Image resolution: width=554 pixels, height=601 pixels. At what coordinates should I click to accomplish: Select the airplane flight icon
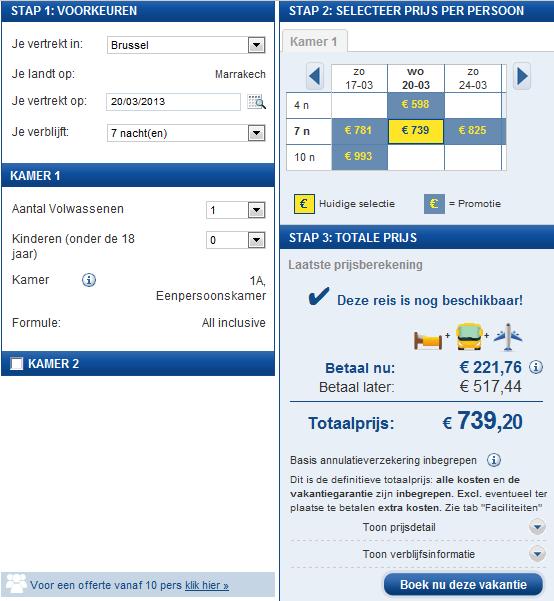[508, 337]
